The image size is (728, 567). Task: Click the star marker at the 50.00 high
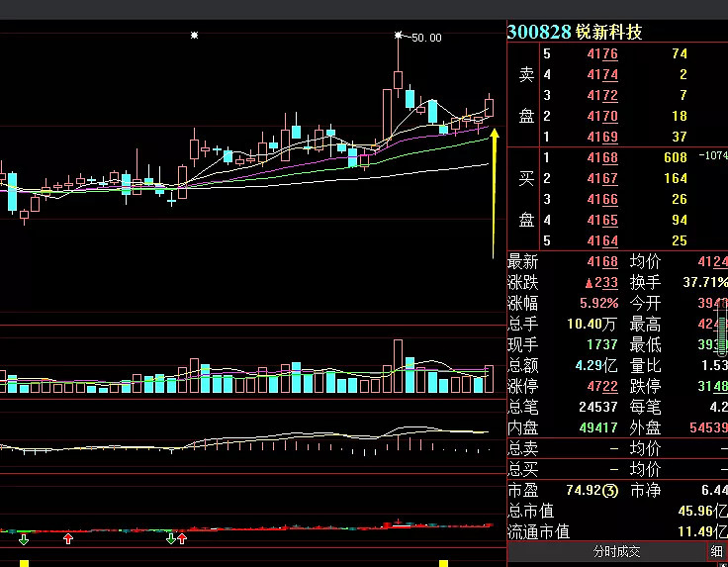398,35
